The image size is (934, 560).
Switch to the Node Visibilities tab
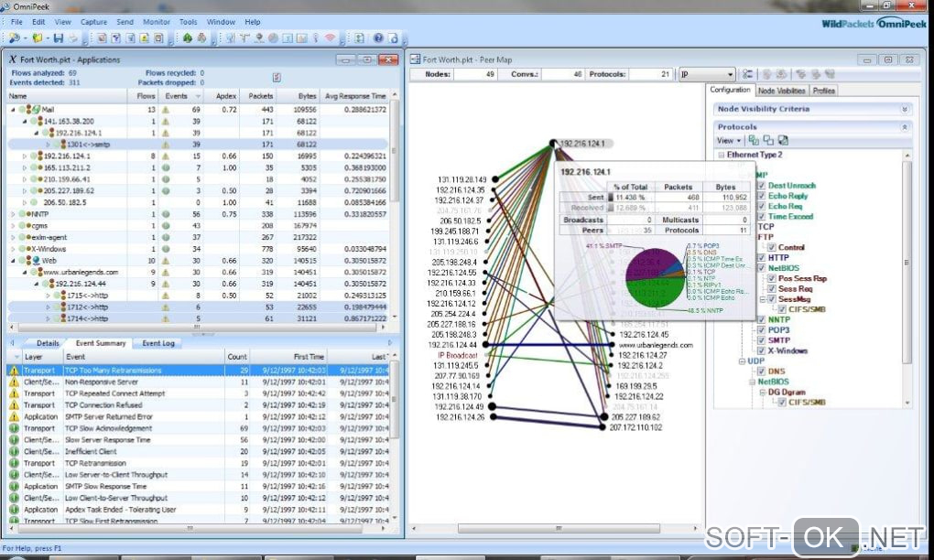pos(781,91)
